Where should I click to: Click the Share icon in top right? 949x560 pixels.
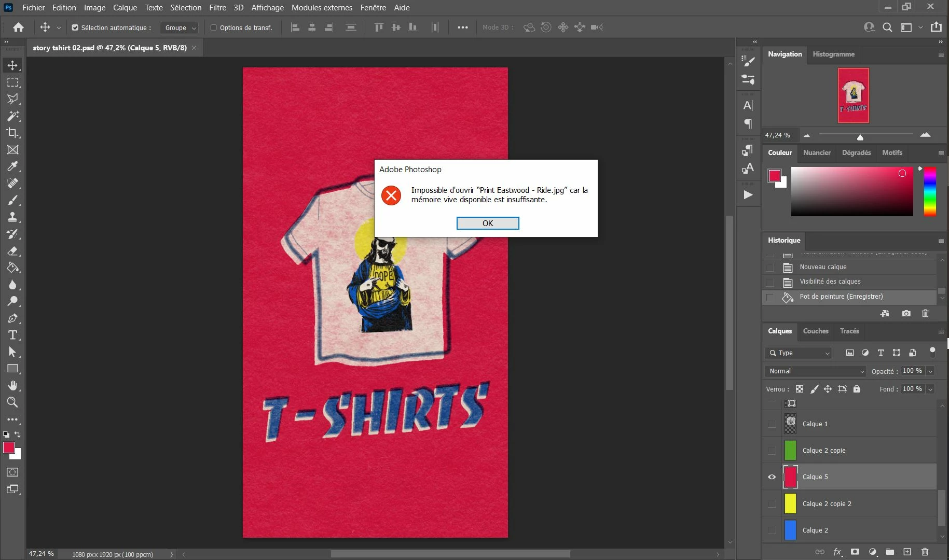pyautogui.click(x=936, y=27)
